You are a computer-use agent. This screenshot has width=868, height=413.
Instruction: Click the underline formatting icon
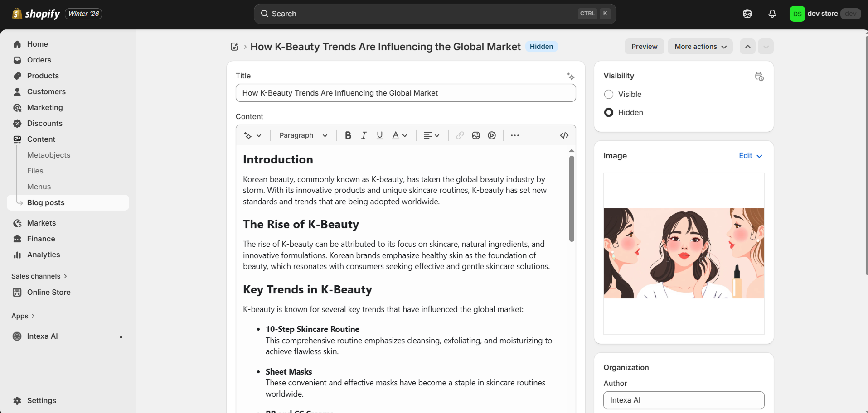(380, 135)
